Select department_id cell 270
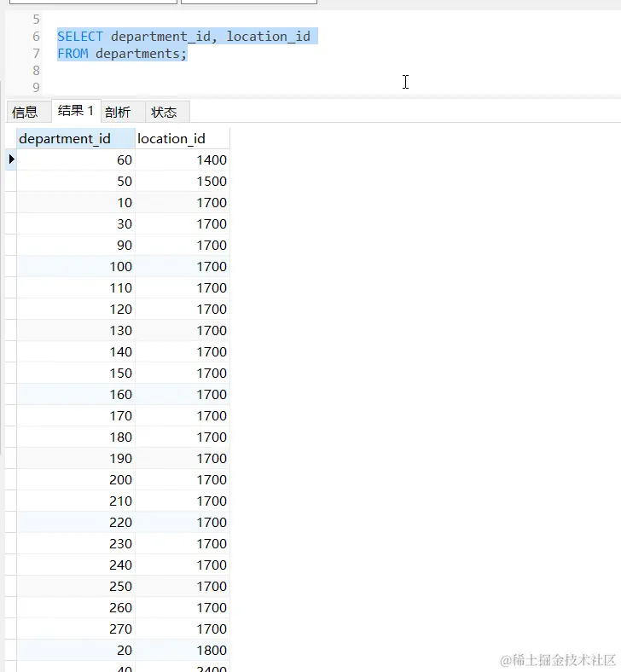The height and width of the screenshot is (672, 621). pyautogui.click(x=75, y=629)
